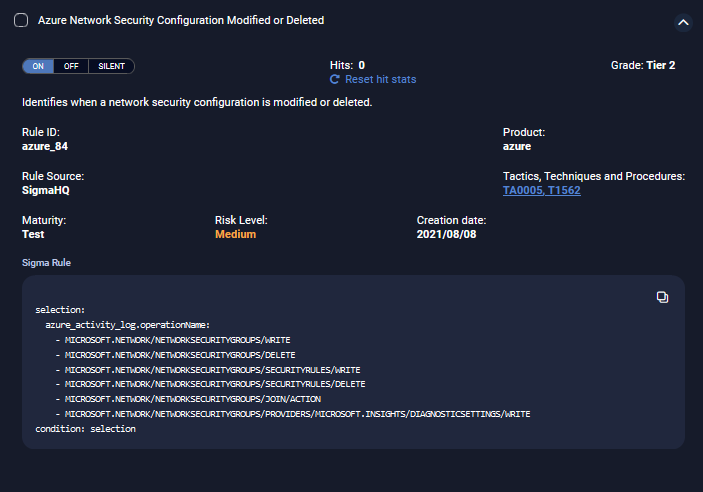Click the Medium risk level value
Image resolution: width=703 pixels, height=492 pixels.
235,234
